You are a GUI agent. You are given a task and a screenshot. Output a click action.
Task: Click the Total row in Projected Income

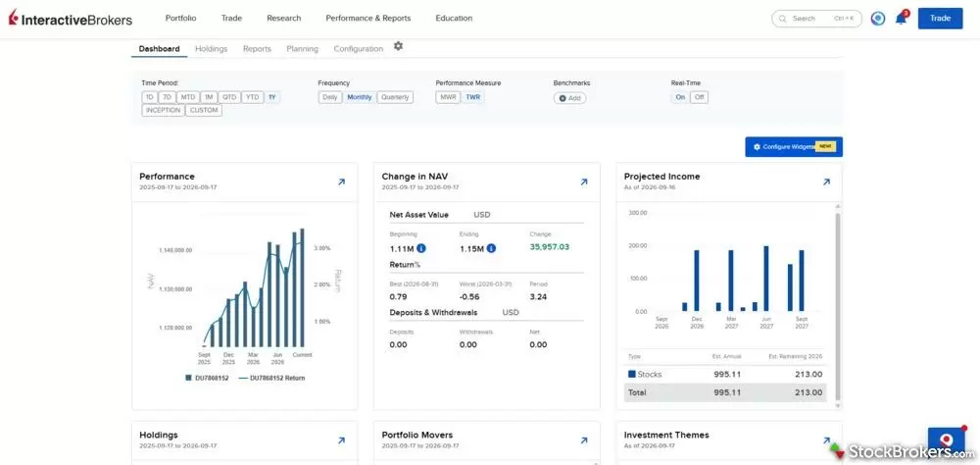click(724, 392)
